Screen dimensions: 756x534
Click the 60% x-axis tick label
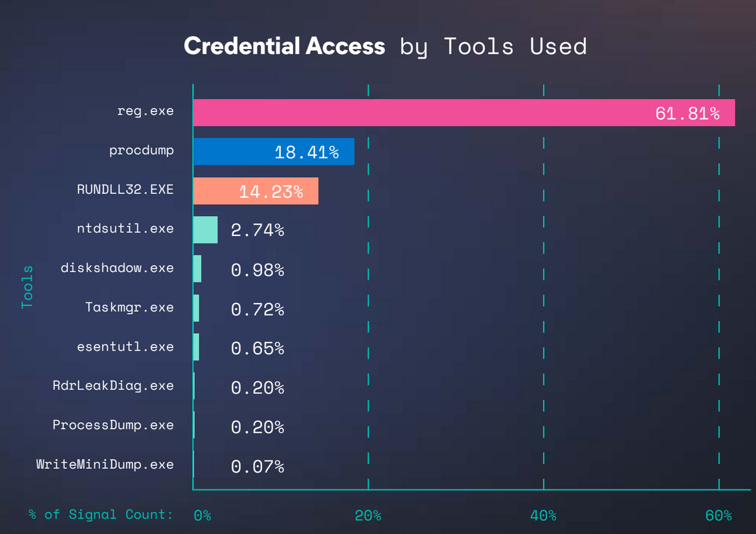point(719,515)
